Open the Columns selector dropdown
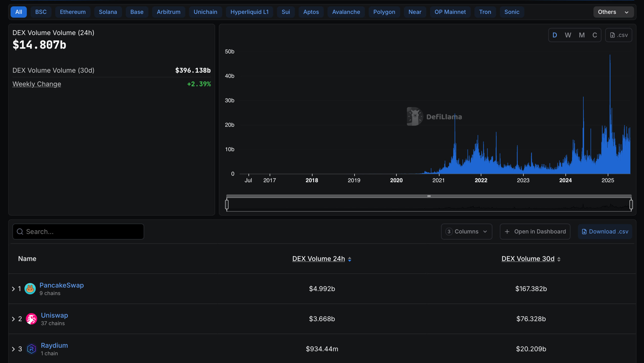Image resolution: width=644 pixels, height=363 pixels. coord(466,231)
